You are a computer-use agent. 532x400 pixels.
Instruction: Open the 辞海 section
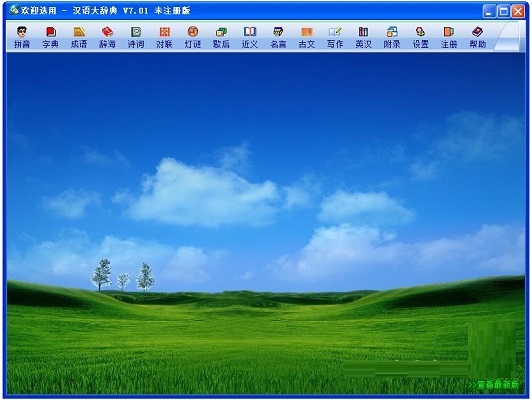107,37
